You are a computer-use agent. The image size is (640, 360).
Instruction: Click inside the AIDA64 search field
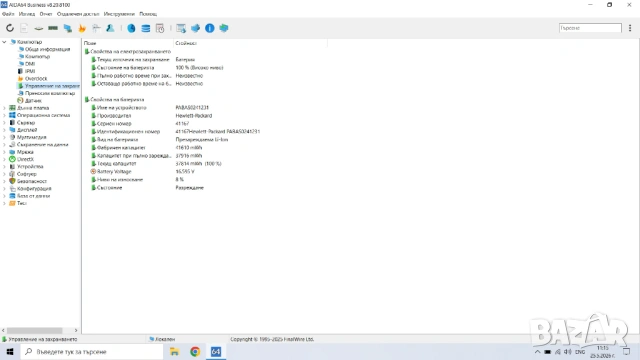[x=590, y=28]
